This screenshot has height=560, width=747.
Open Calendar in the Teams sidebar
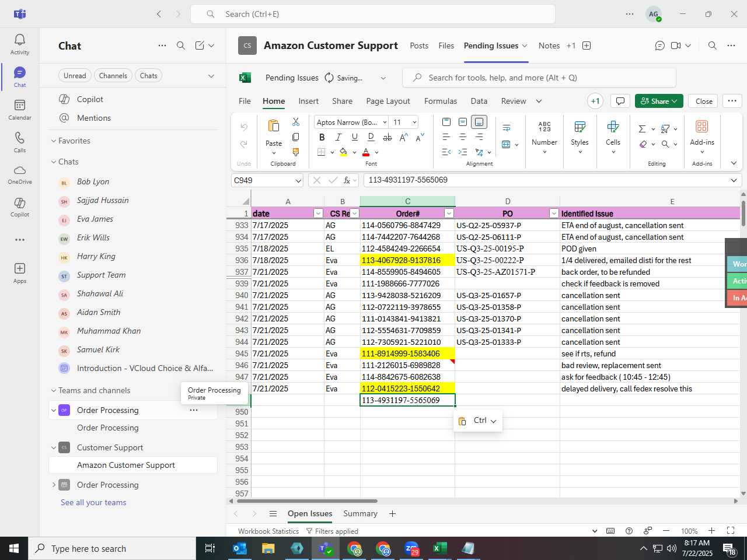coord(19,109)
